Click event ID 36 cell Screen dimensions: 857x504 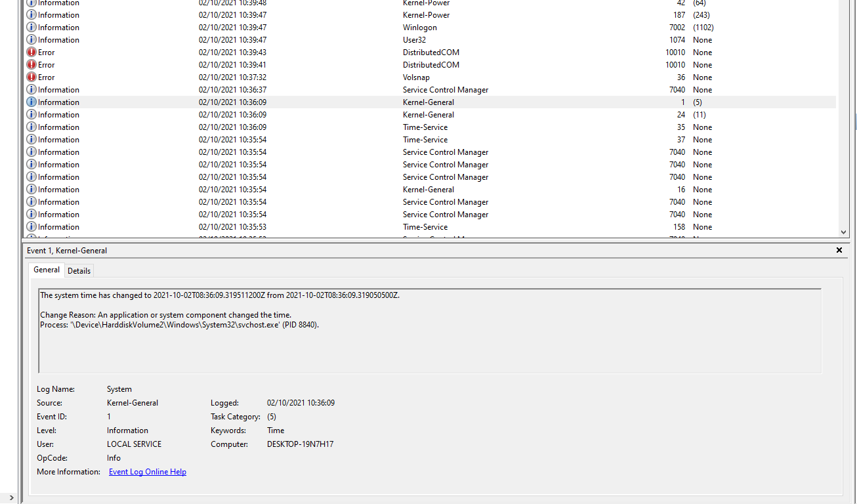point(681,77)
